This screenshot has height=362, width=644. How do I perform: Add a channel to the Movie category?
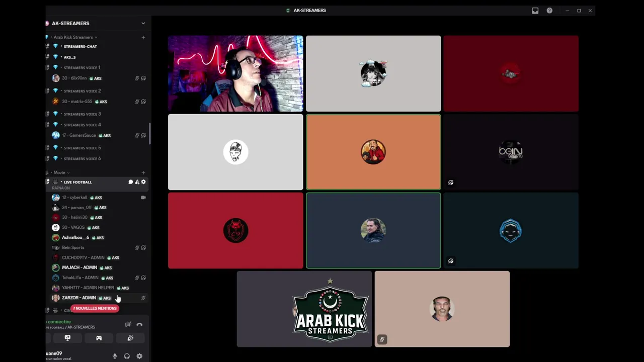pyautogui.click(x=143, y=172)
